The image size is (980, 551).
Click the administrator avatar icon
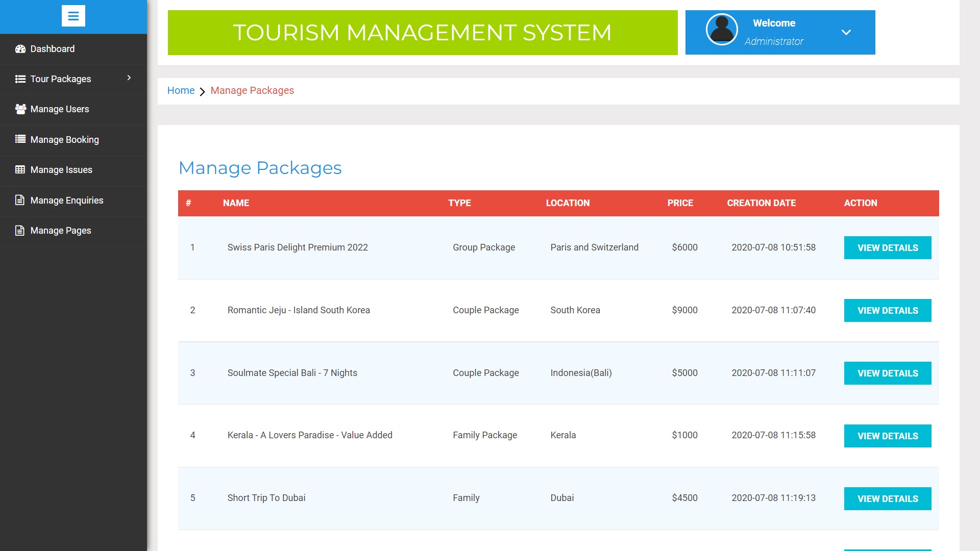(x=721, y=29)
